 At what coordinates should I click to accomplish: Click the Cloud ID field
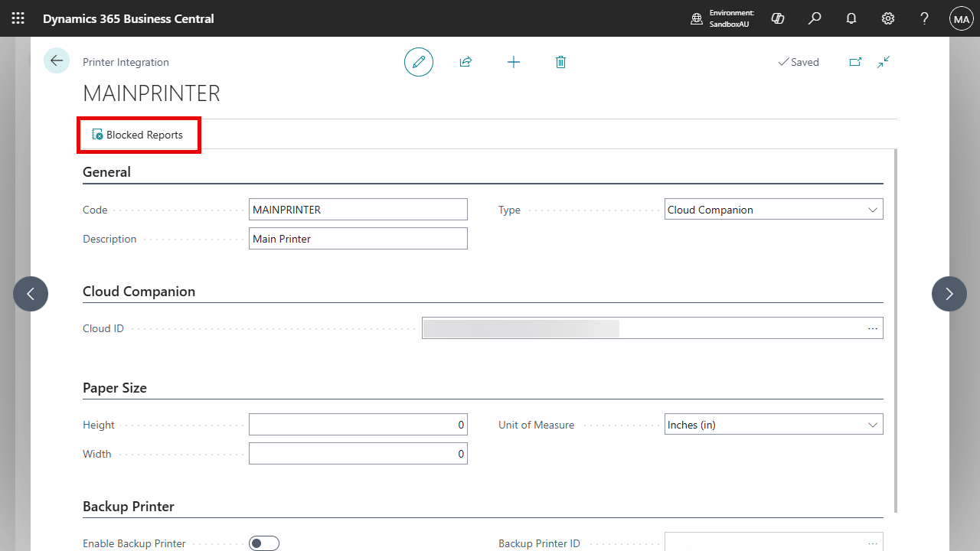point(652,328)
